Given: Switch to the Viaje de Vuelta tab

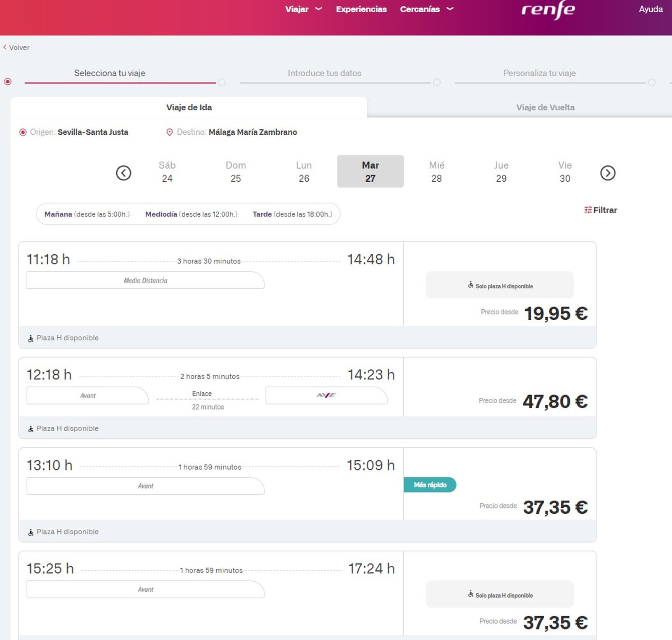Looking at the screenshot, I should click(x=545, y=107).
